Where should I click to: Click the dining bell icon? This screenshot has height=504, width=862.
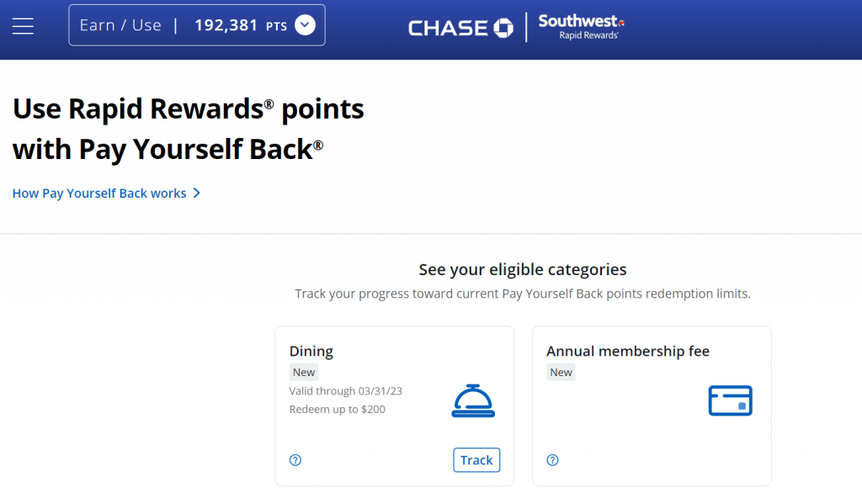click(x=473, y=401)
